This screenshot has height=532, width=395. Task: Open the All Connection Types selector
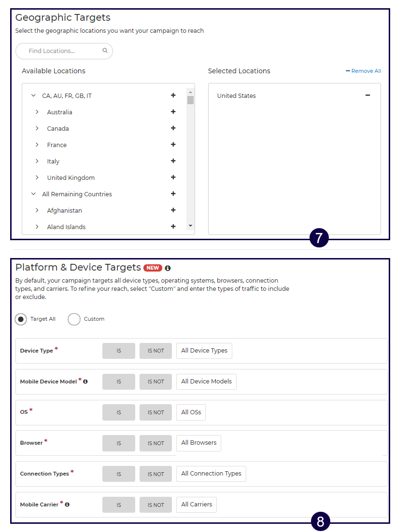211,474
